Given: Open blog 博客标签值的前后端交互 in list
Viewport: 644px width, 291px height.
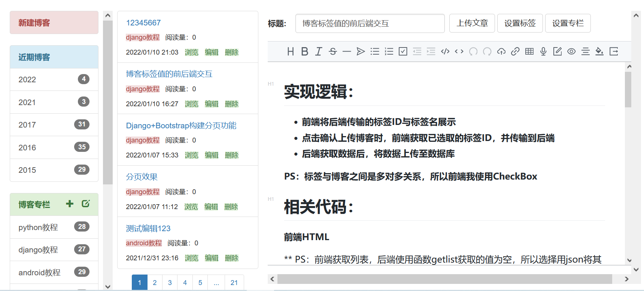Looking at the screenshot, I should coord(169,74).
